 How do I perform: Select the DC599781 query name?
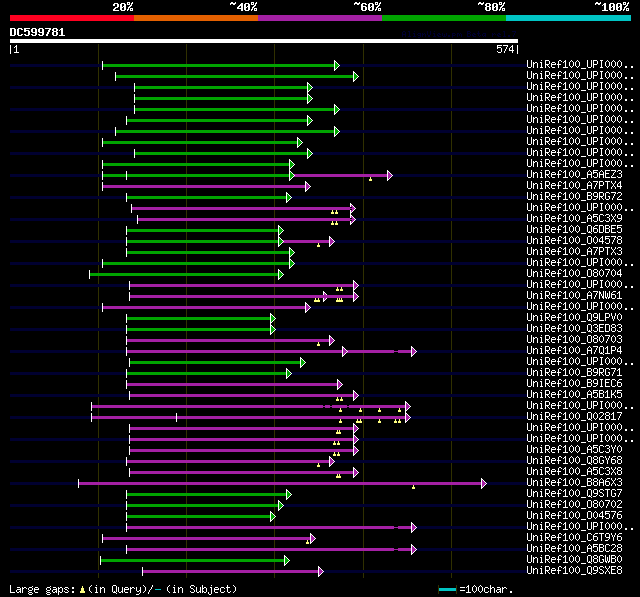pyautogui.click(x=37, y=32)
